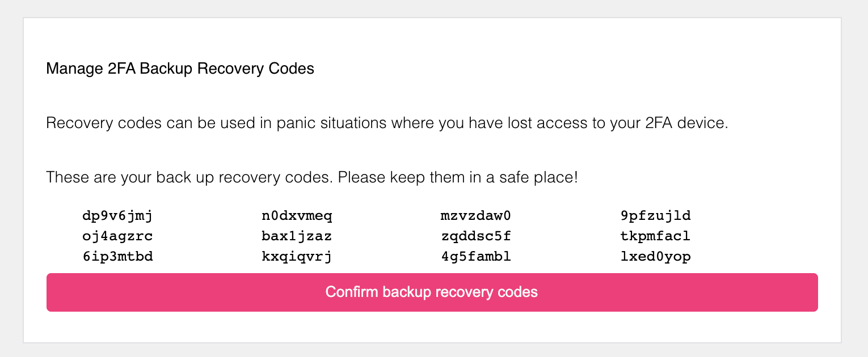This screenshot has width=868, height=357.
Task: Select the recovery code 6ip3mtbd
Action: tap(118, 256)
